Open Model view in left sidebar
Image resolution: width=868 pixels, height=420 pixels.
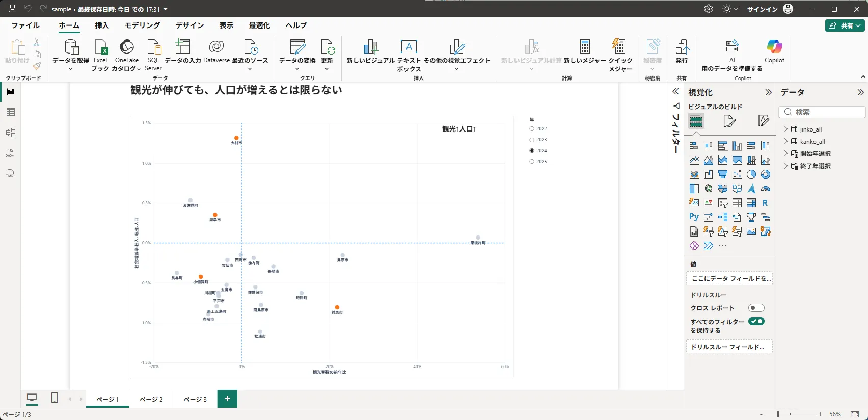[x=11, y=133]
